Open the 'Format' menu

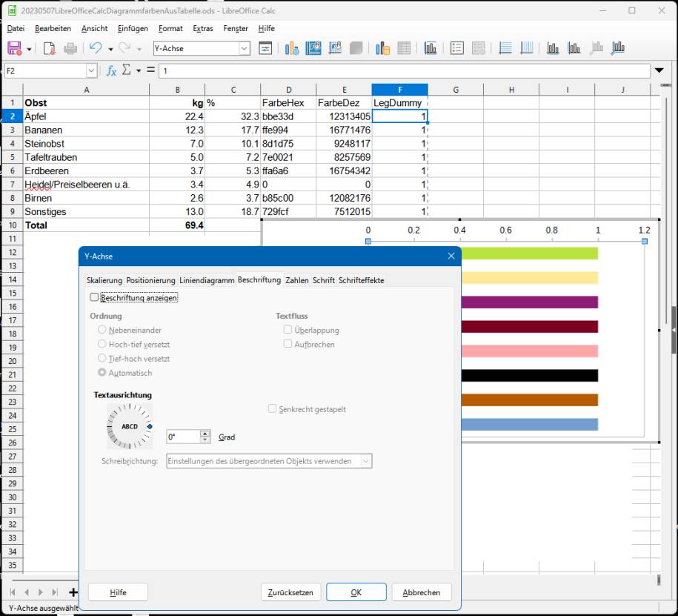coord(170,29)
